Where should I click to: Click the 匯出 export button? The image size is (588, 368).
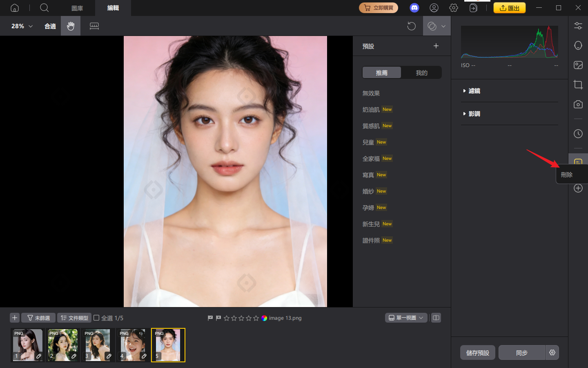[x=509, y=8]
